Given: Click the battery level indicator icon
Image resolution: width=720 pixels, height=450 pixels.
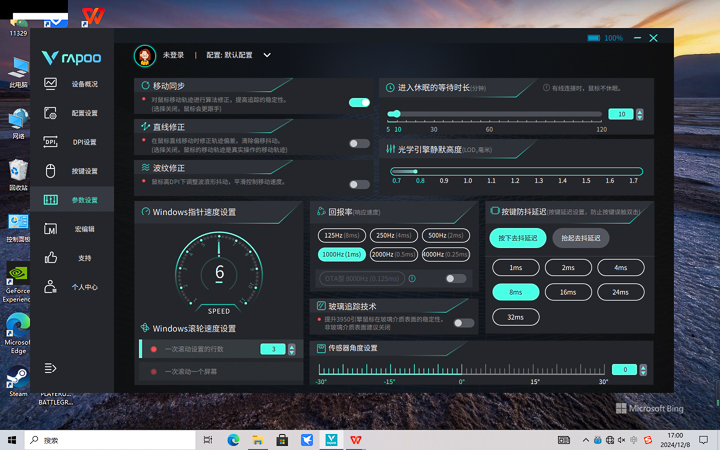Looking at the screenshot, I should 594,38.
